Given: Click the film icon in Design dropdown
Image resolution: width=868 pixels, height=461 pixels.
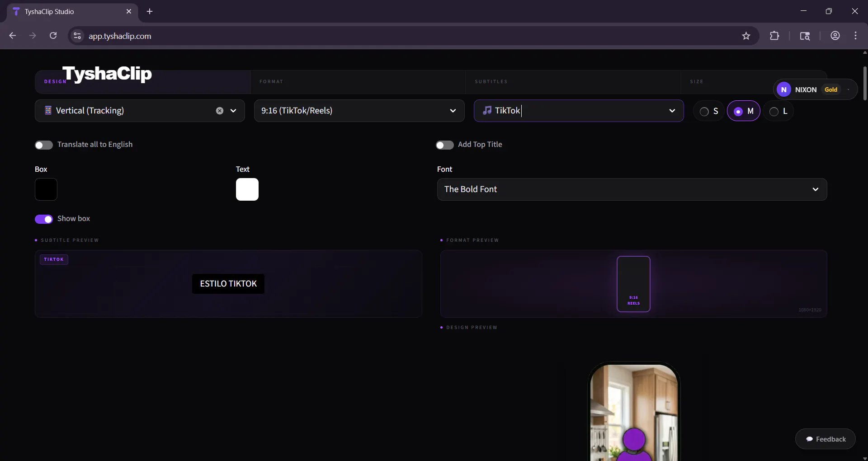Looking at the screenshot, I should click(48, 110).
